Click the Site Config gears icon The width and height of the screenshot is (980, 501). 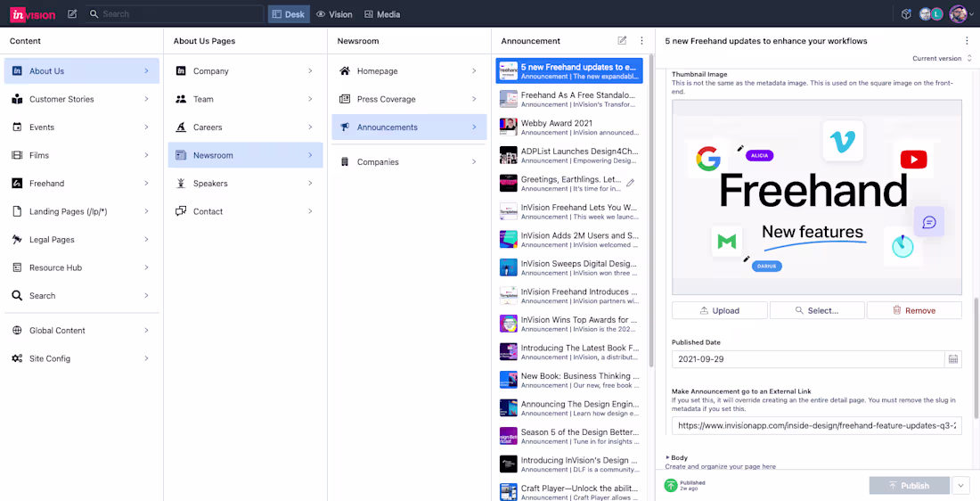pyautogui.click(x=18, y=358)
